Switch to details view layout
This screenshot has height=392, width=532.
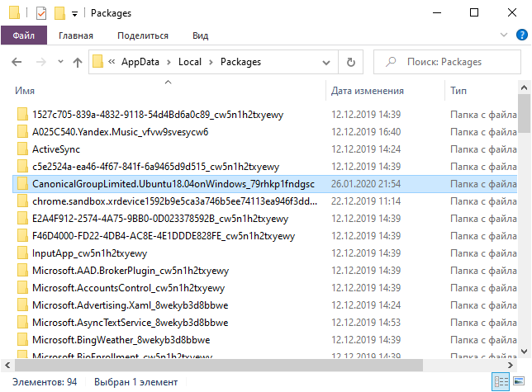(501, 382)
